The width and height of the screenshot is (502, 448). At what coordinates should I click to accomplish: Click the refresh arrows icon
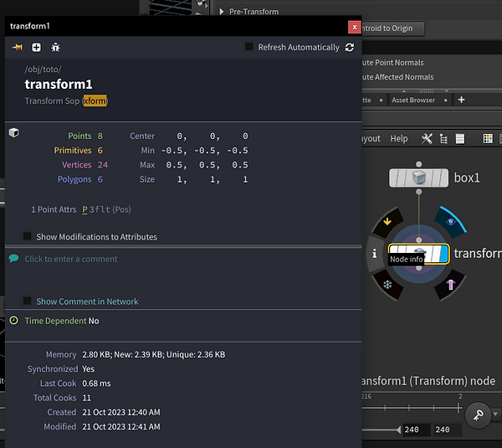click(x=350, y=48)
